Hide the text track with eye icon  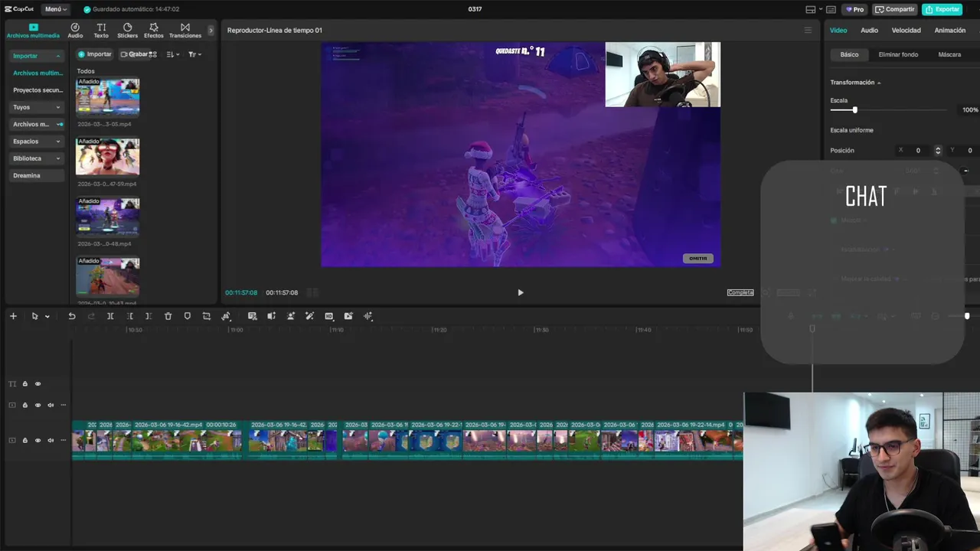pos(38,384)
